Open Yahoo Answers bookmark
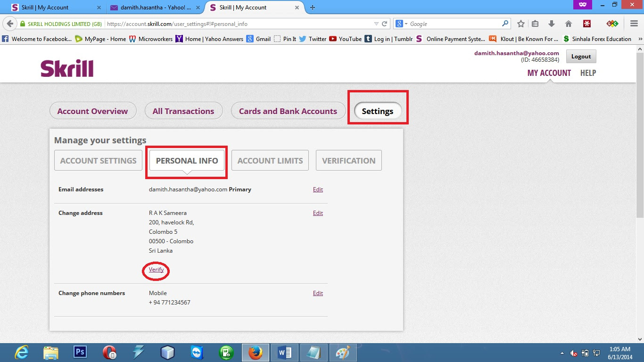The width and height of the screenshot is (644, 362). [x=209, y=39]
